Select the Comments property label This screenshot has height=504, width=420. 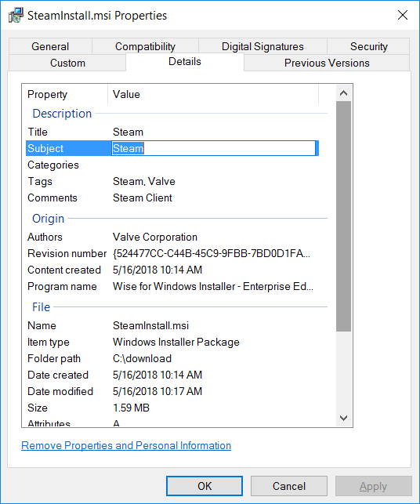pyautogui.click(x=52, y=198)
